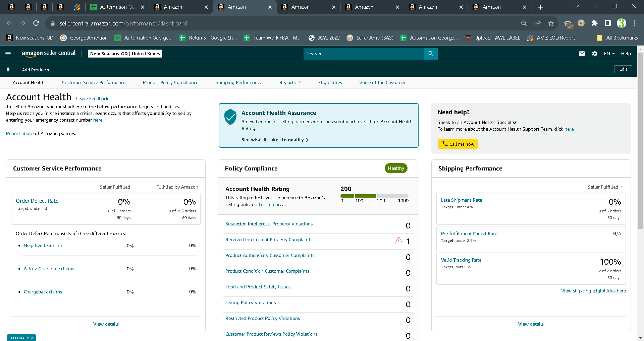Open the A-to-z Guarantee claims link
This screenshot has width=644, height=341.
[49, 269]
